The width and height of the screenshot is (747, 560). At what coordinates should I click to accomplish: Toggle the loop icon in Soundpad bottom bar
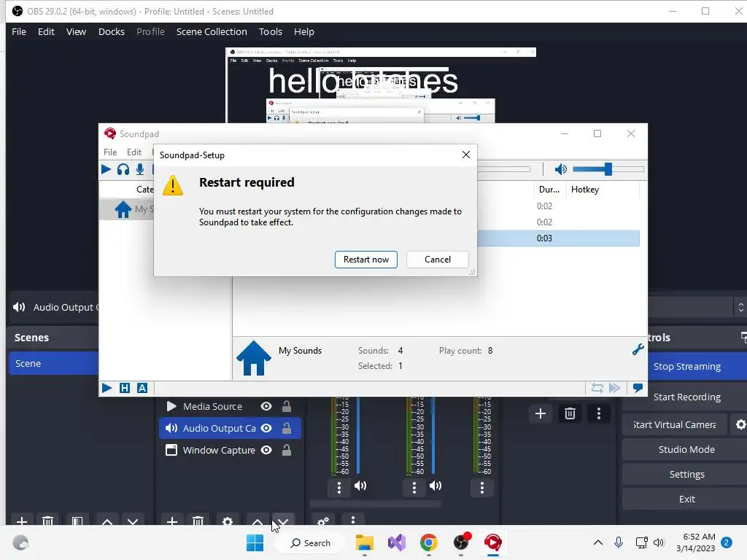pyautogui.click(x=597, y=388)
